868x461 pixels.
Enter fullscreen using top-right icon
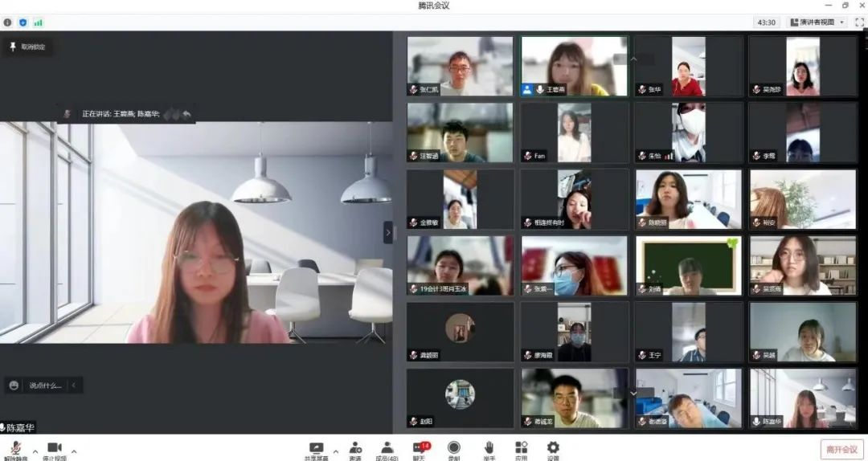[x=859, y=22]
